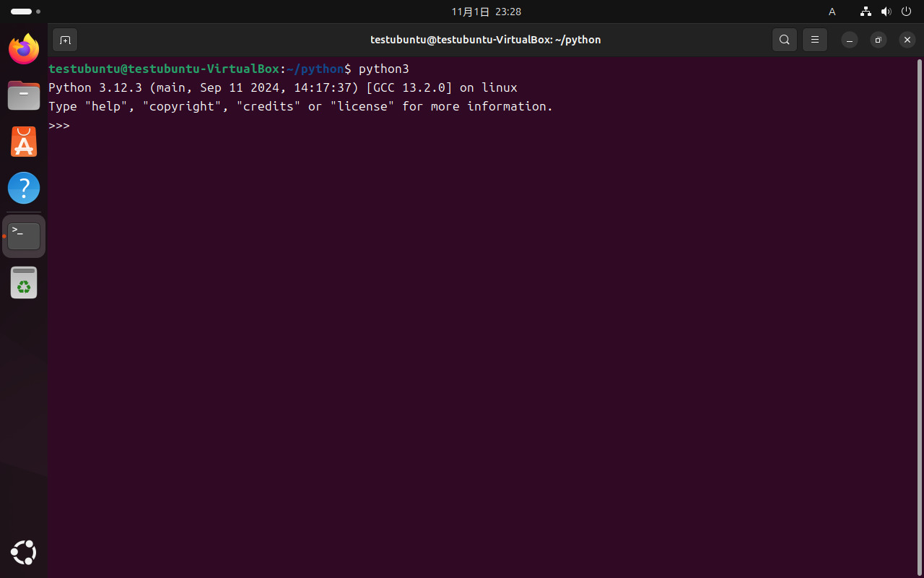The height and width of the screenshot is (578, 924).
Task: Open the terminal hamburger menu
Action: pos(815,40)
